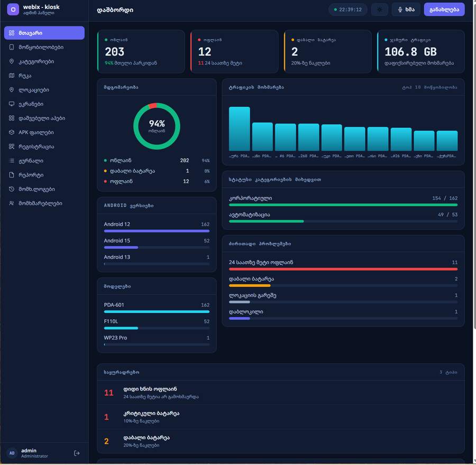This screenshot has width=476, height=465.
Task: Toggle the sun theme switch in header
Action: (x=379, y=10)
